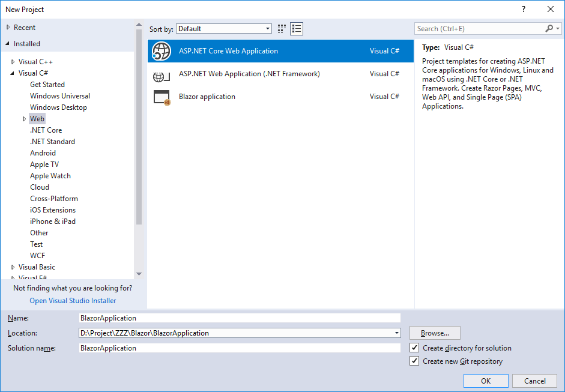This screenshot has width=565, height=392.
Task: Expand the Recent node
Action: (8, 28)
